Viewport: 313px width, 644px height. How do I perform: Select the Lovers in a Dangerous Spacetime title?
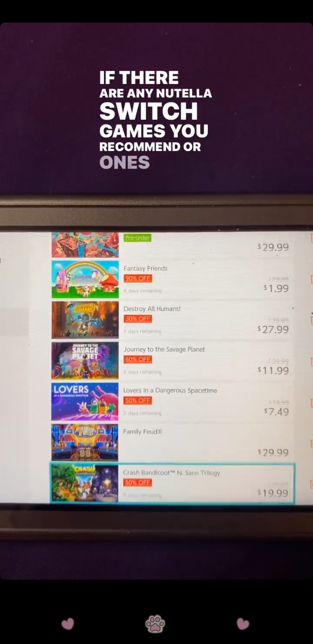[x=170, y=390]
